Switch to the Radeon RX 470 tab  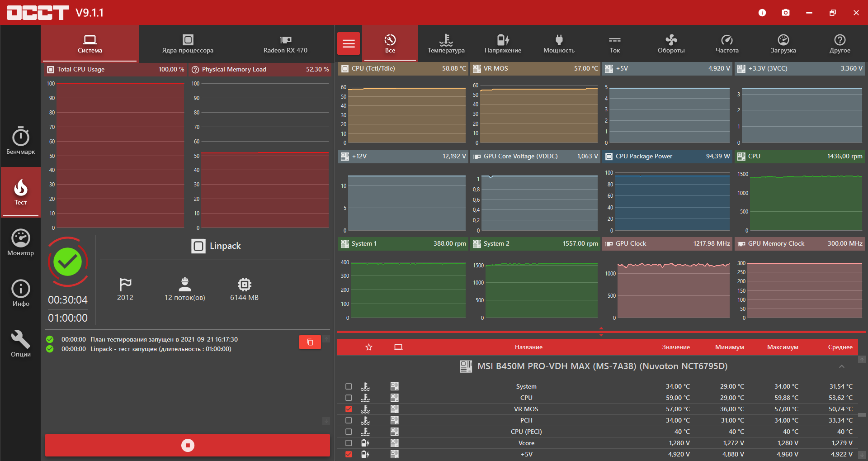(285, 43)
